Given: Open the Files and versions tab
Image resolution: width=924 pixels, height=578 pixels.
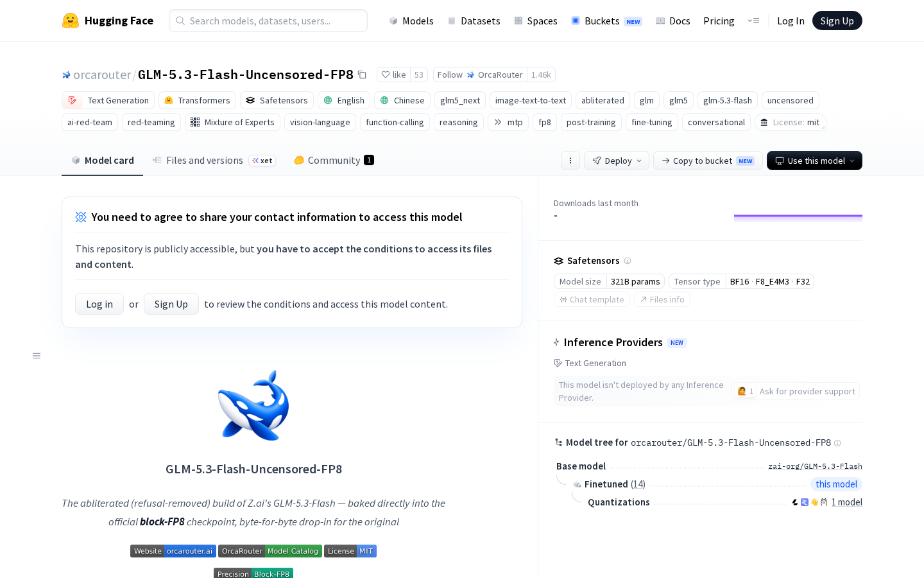Looking at the screenshot, I should [x=214, y=161].
